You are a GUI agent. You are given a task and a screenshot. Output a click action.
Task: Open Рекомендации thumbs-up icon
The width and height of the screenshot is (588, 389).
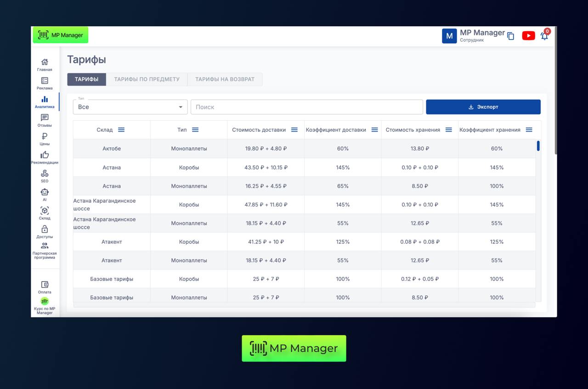(45, 155)
